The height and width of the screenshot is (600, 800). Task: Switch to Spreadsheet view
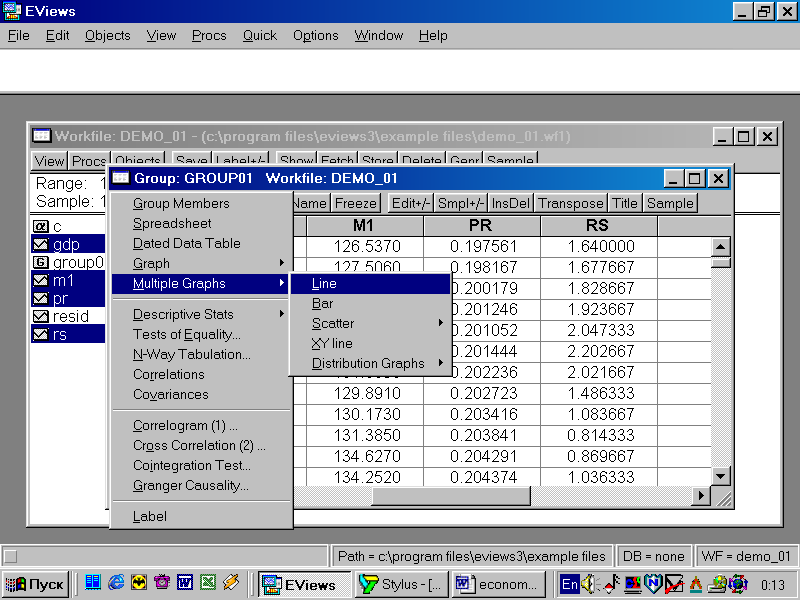[x=200, y=223]
